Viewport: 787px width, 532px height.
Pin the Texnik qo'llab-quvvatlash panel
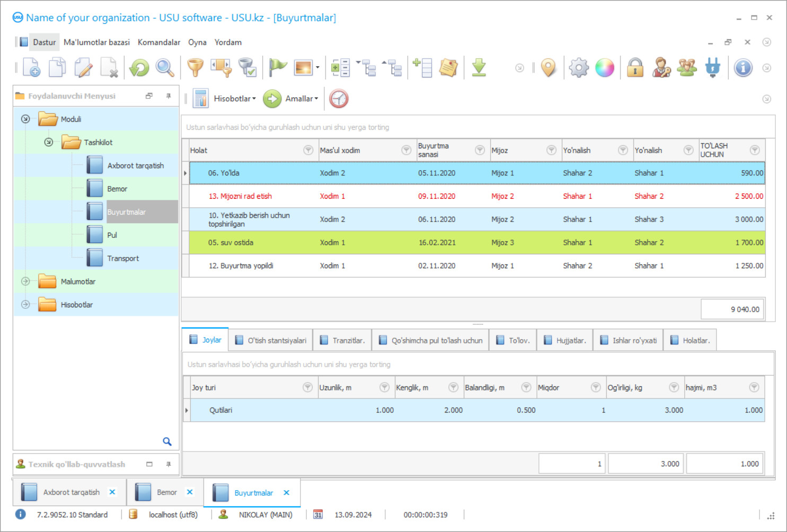(169, 464)
